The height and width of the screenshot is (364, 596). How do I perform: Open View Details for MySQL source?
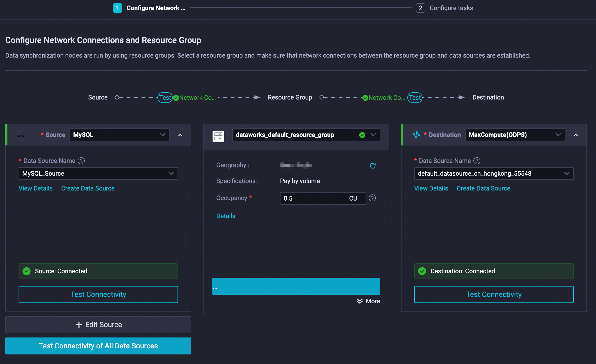tap(36, 188)
